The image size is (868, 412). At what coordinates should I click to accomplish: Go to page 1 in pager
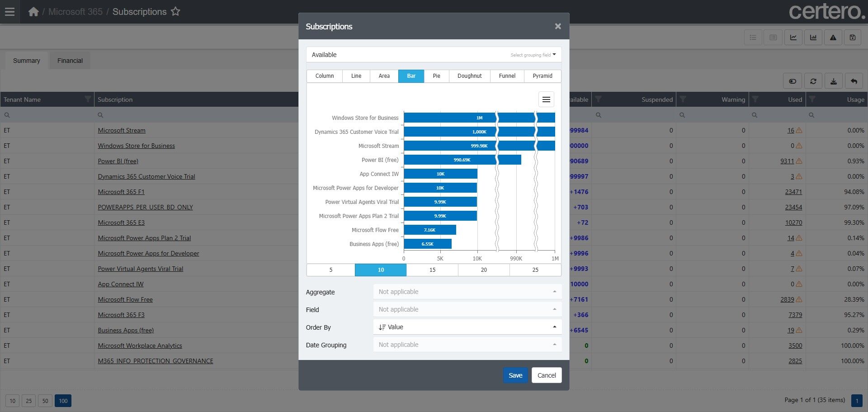857,401
